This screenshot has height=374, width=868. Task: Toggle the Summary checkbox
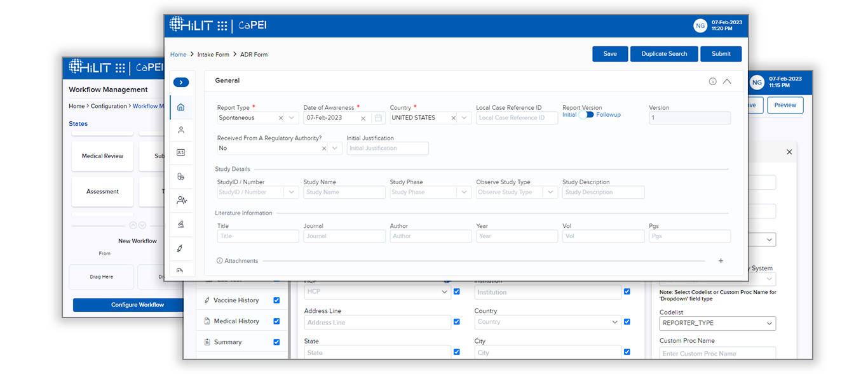click(276, 342)
